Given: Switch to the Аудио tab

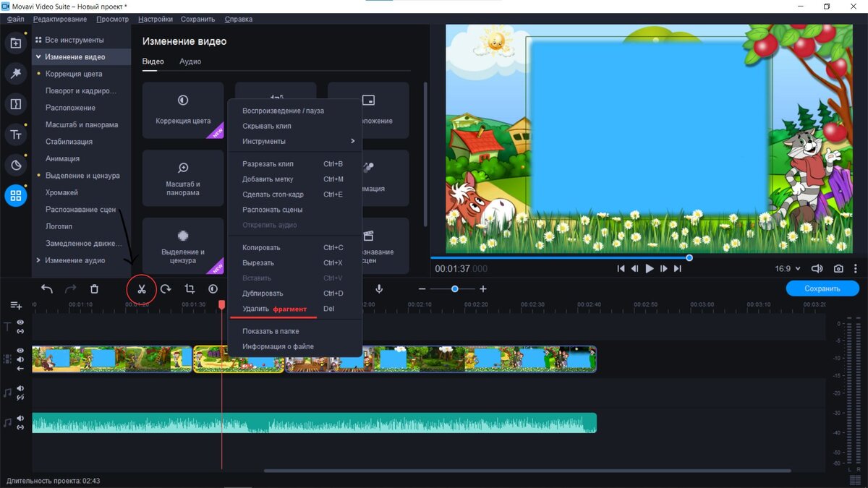Looking at the screenshot, I should (x=190, y=61).
